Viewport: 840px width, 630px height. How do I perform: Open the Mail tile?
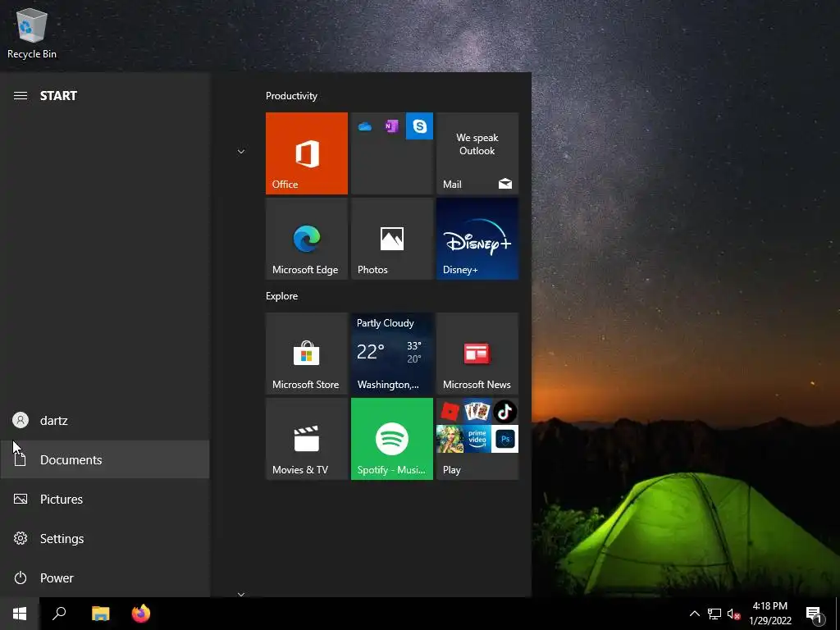click(x=477, y=153)
